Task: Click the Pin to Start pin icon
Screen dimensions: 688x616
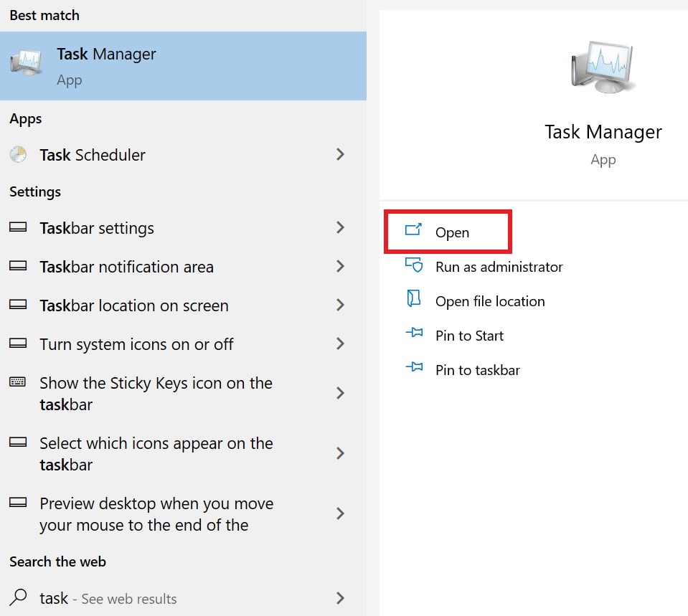Action: 414,332
